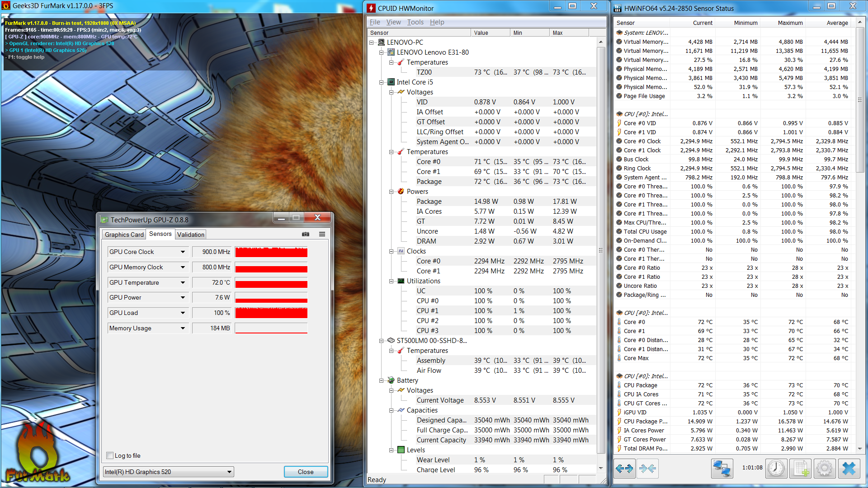The height and width of the screenshot is (488, 868).
Task: Click GPU Core Clock value field
Action: (x=212, y=252)
